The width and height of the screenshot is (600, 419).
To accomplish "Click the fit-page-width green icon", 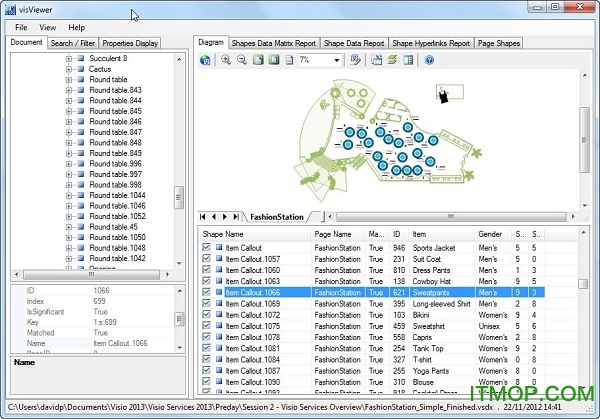I will coord(258,60).
